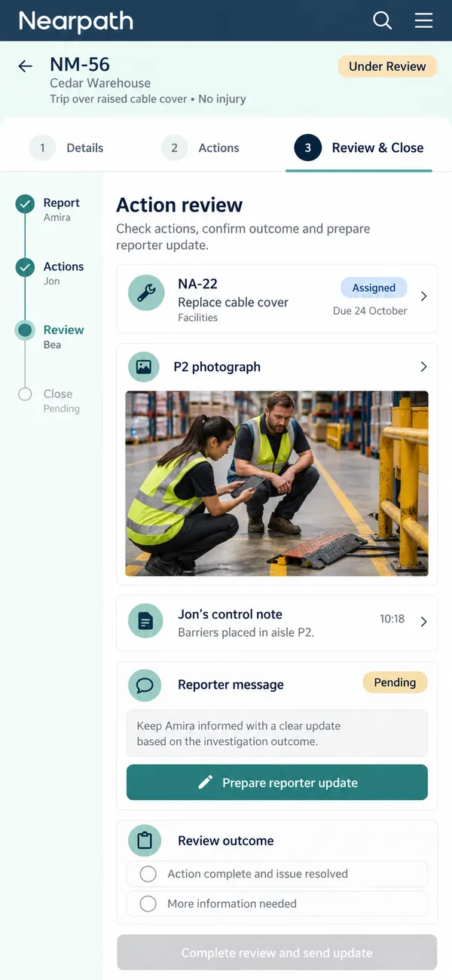The width and height of the screenshot is (452, 980).
Task: Click the pending Close step circle
Action: tap(25, 394)
